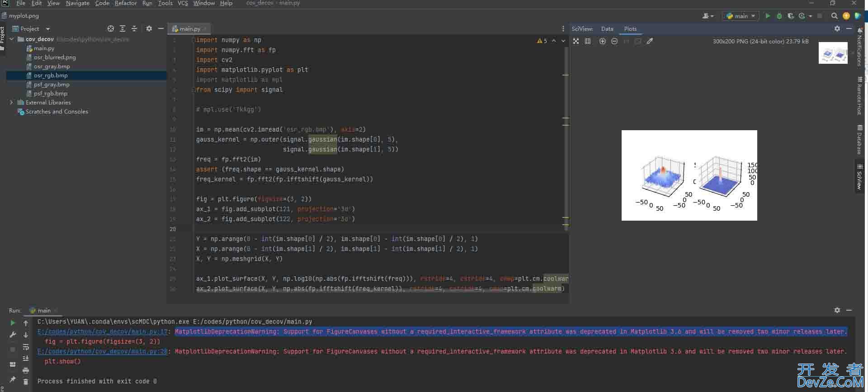Viewport: 868px width, 392px height.
Task: Open Run panel settings gear
Action: pos(837,310)
